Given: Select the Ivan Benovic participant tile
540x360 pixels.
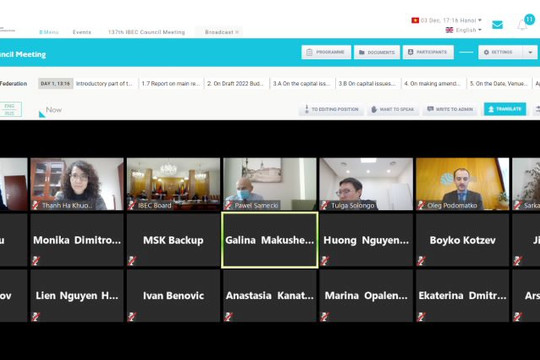Looking at the screenshot, I should click(174, 296).
